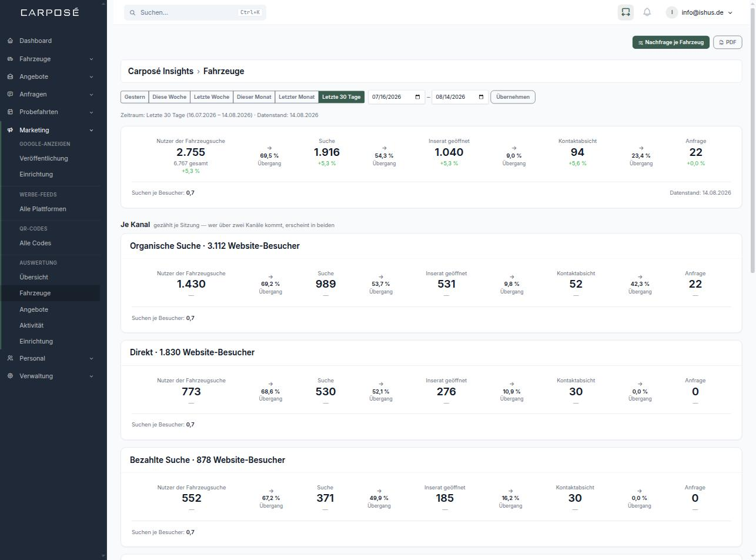Click the Marketing megaphone icon

pyautogui.click(x=10, y=130)
